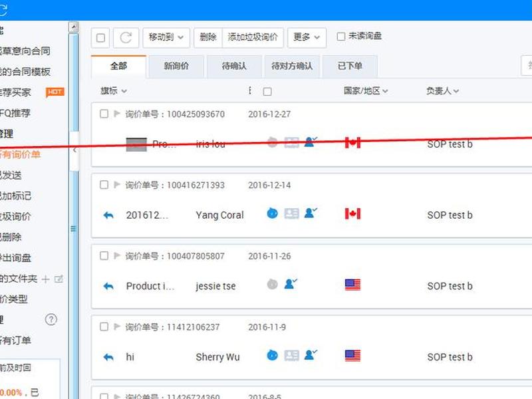Click the product thumbnail in iris lou row

(x=136, y=144)
